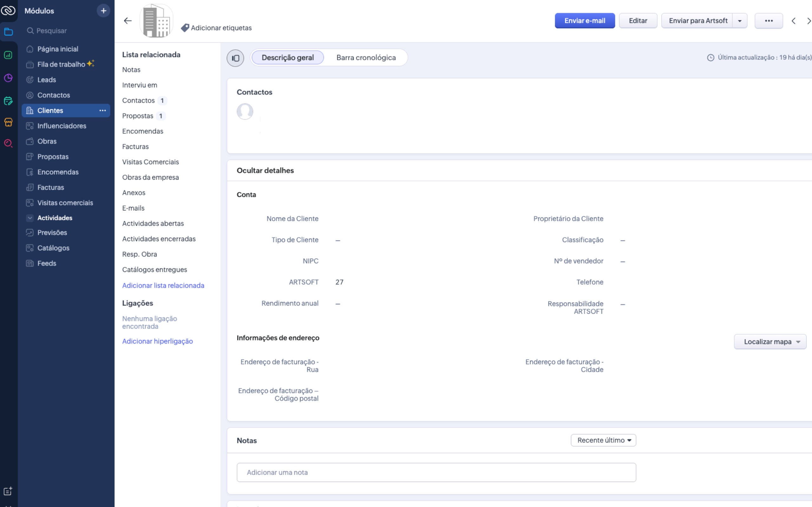Image resolution: width=812 pixels, height=507 pixels.
Task: Collapse details via Ocultar detalhes
Action: (x=265, y=170)
